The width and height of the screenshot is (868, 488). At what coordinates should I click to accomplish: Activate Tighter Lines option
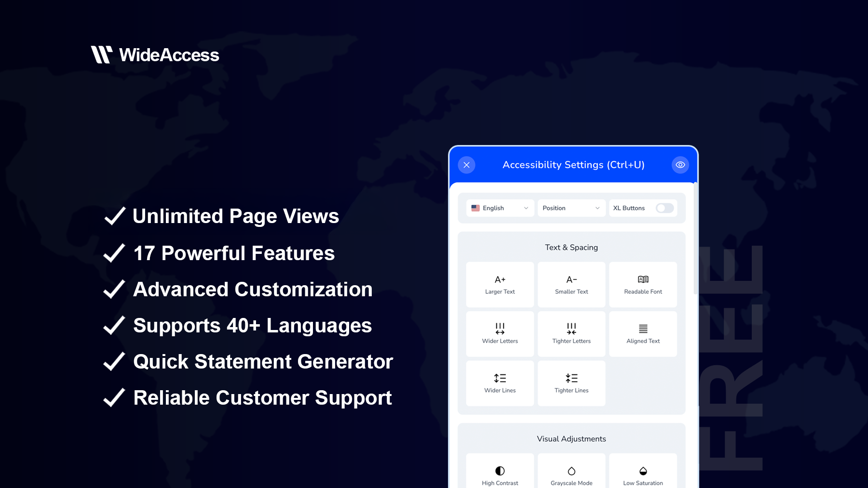pos(571,383)
